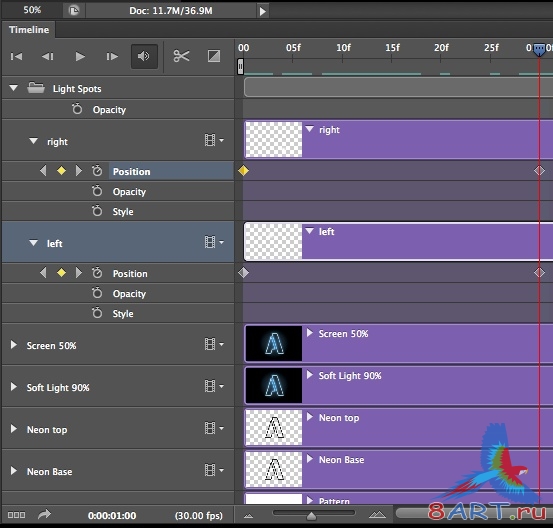This screenshot has height=528, width=553.
Task: Expand the Screen 50% layer properties
Action: (x=13, y=345)
